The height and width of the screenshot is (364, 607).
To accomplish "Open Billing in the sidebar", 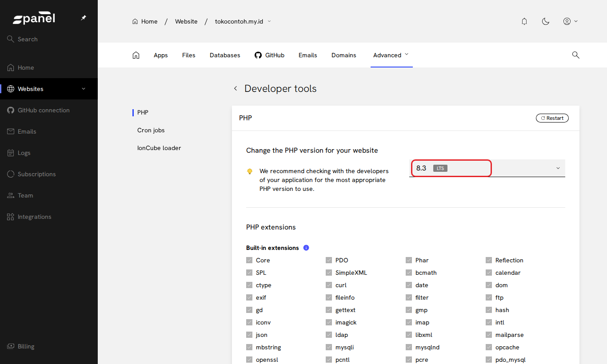I will tap(49, 346).
